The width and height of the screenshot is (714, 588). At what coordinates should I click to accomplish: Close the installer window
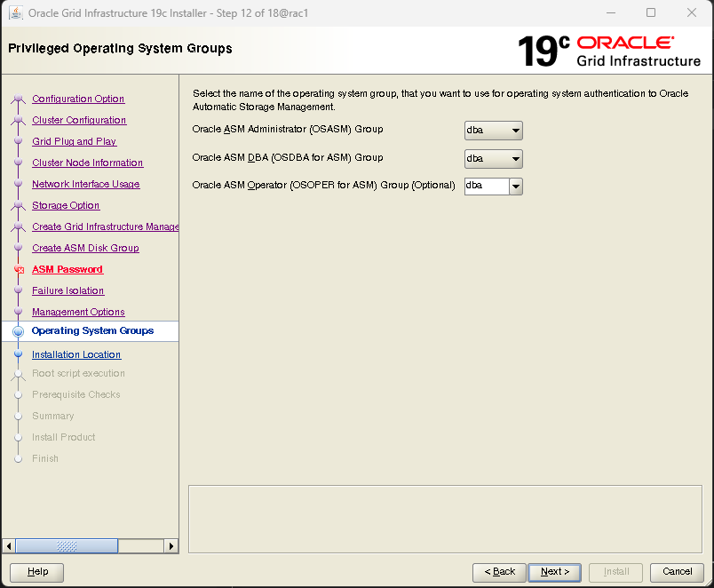pos(691,12)
